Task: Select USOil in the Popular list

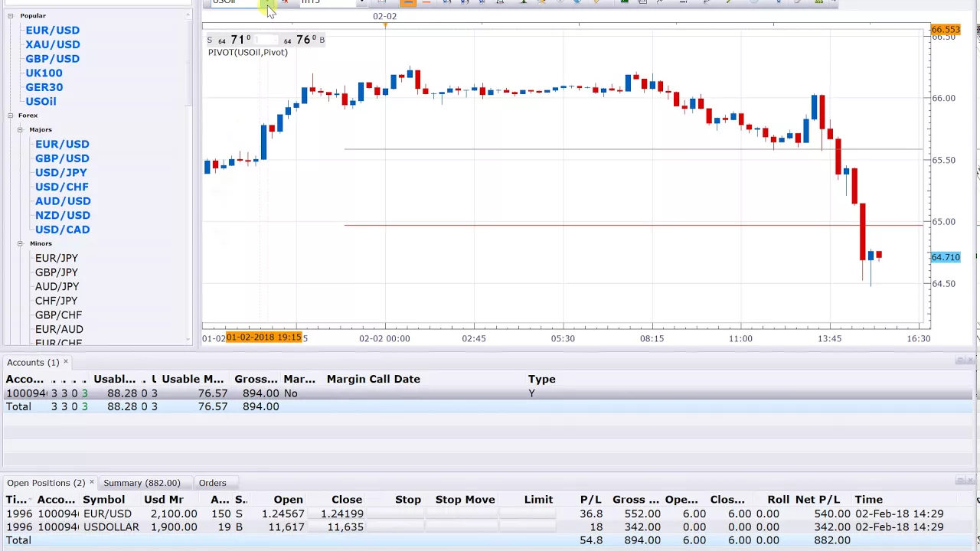Action: pyautogui.click(x=41, y=102)
